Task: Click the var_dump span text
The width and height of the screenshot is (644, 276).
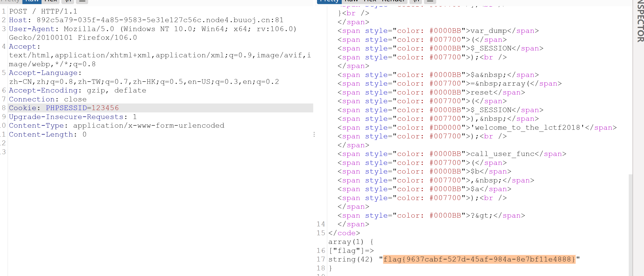Action: click(489, 31)
